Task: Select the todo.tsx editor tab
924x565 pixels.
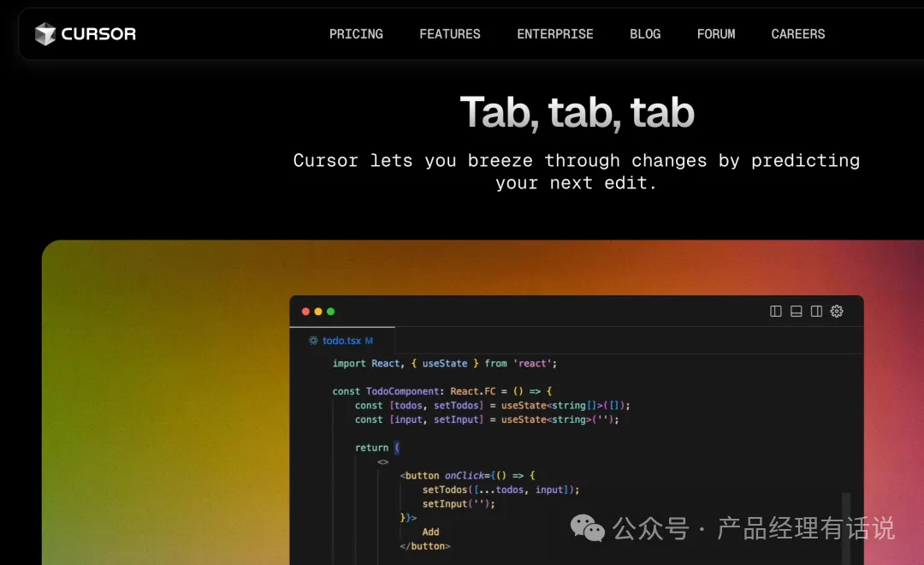Action: coord(341,341)
